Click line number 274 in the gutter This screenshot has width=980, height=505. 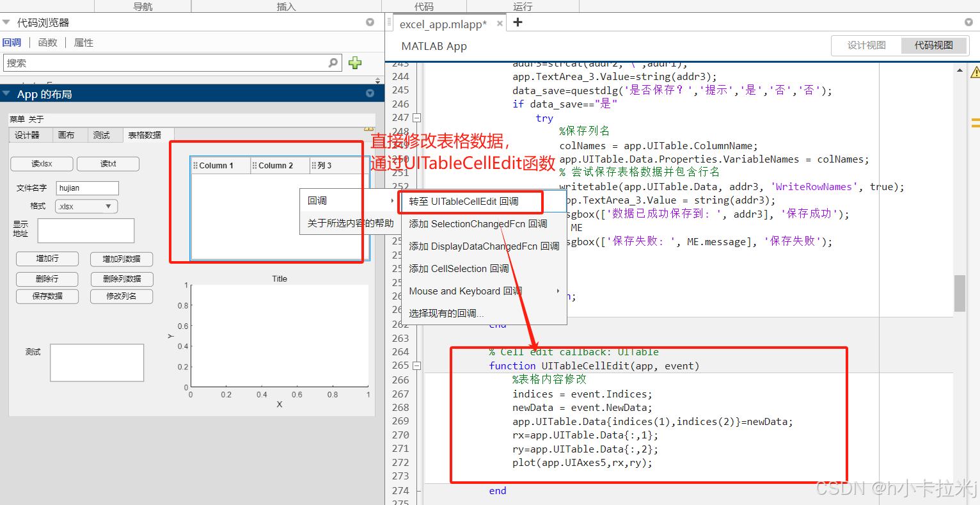point(400,490)
